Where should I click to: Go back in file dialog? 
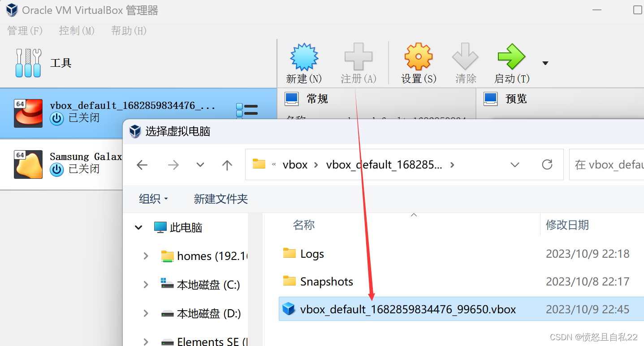tap(142, 165)
